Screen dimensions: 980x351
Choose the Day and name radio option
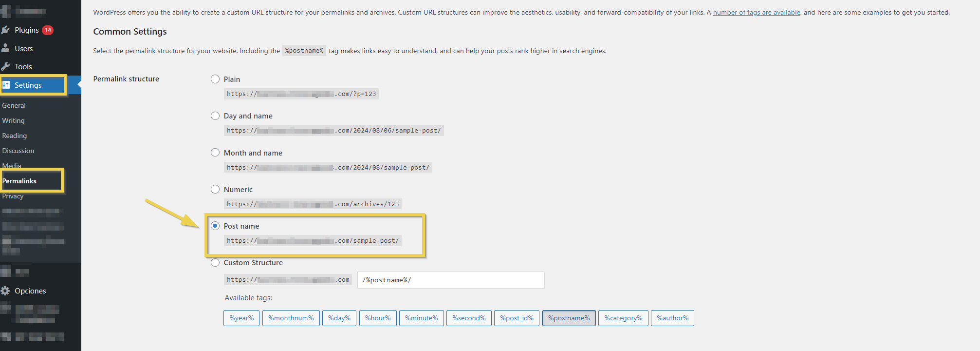(215, 116)
